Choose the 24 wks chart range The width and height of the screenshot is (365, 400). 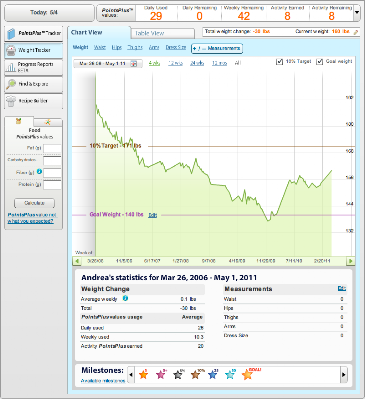click(x=197, y=63)
